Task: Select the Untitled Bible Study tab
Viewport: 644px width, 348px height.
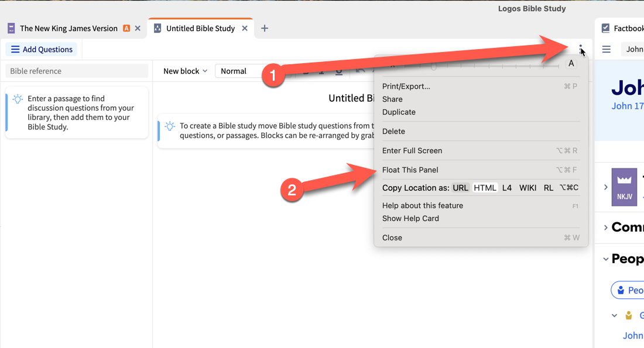Action: coord(200,28)
